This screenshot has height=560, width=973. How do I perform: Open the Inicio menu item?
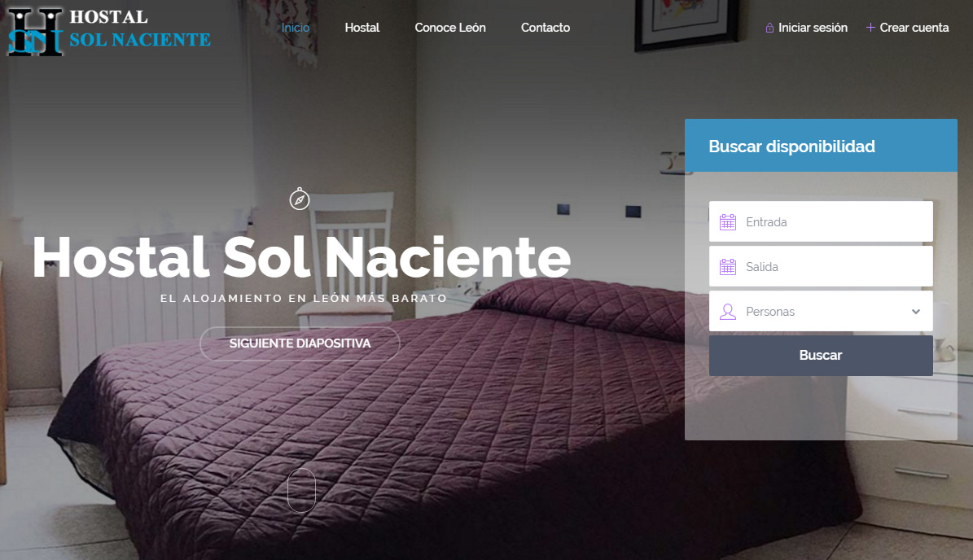coord(296,28)
